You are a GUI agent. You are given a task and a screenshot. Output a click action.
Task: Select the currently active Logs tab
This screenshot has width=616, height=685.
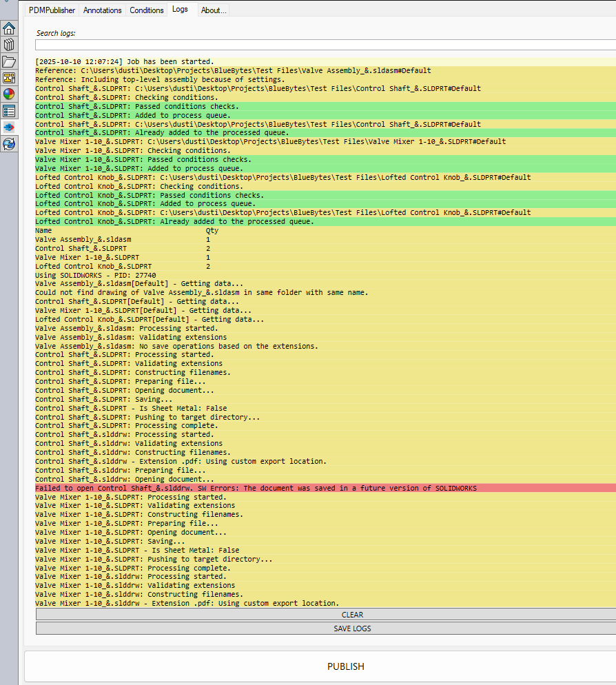(181, 9)
